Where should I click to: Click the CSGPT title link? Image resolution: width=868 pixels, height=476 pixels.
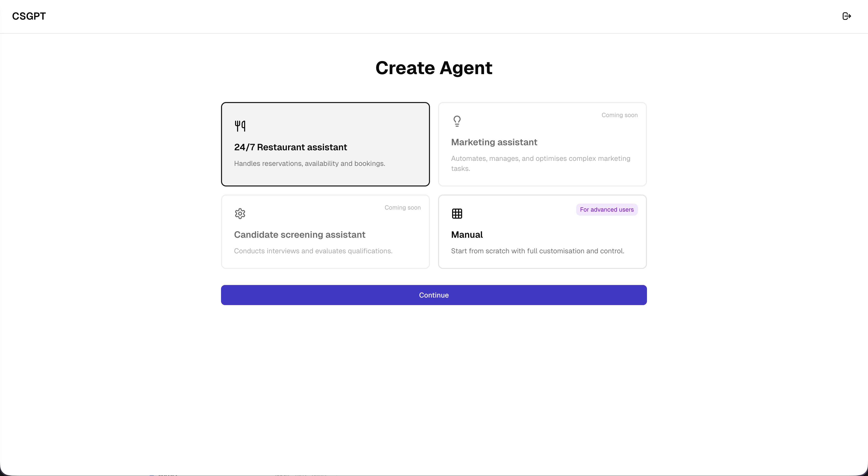[x=29, y=16]
